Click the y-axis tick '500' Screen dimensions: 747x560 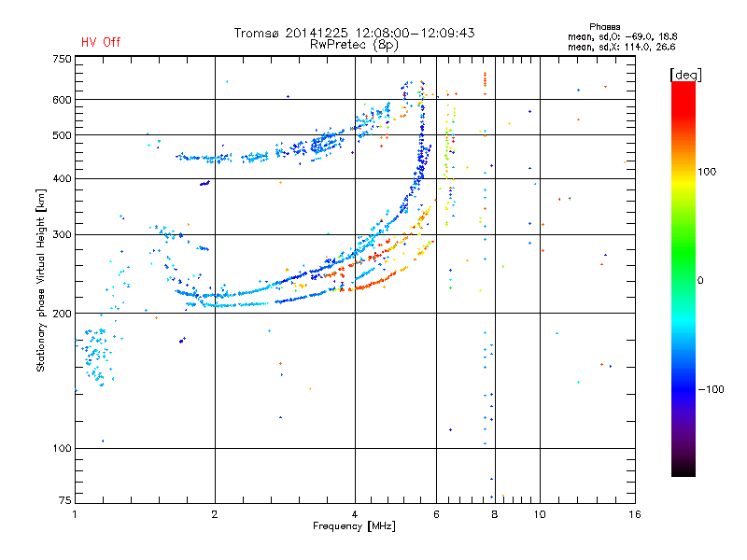(x=62, y=135)
